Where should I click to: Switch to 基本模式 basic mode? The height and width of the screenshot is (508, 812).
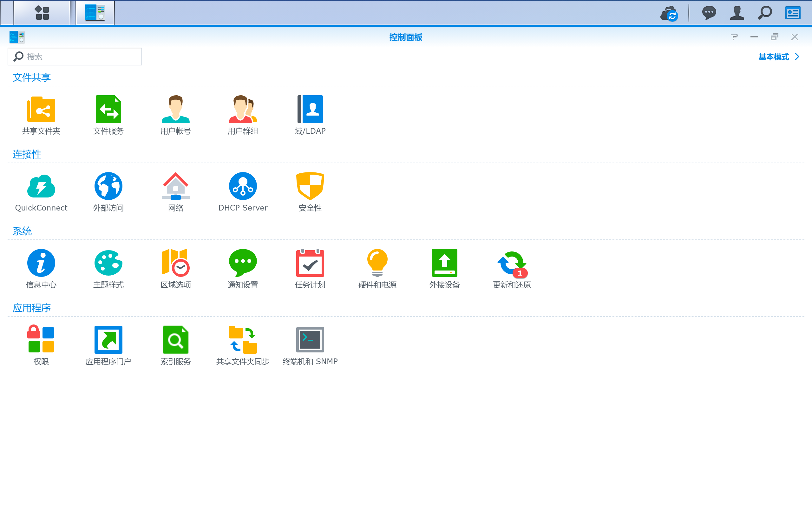pos(778,57)
